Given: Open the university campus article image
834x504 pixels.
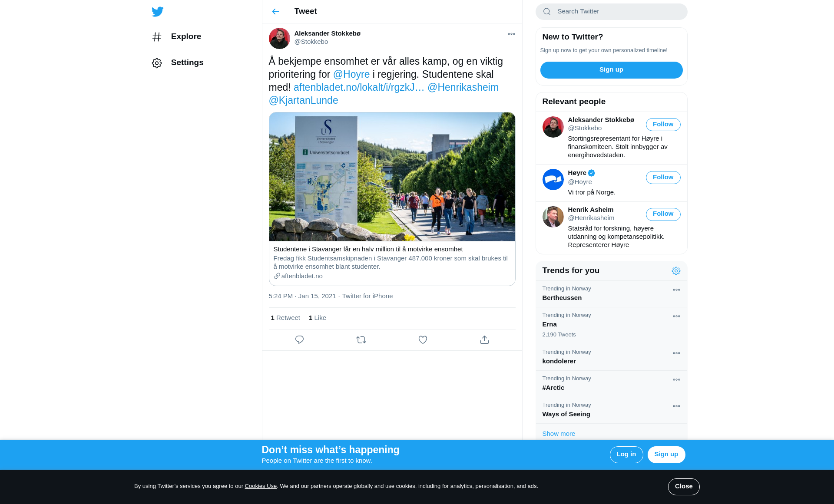Looking at the screenshot, I should tap(392, 177).
